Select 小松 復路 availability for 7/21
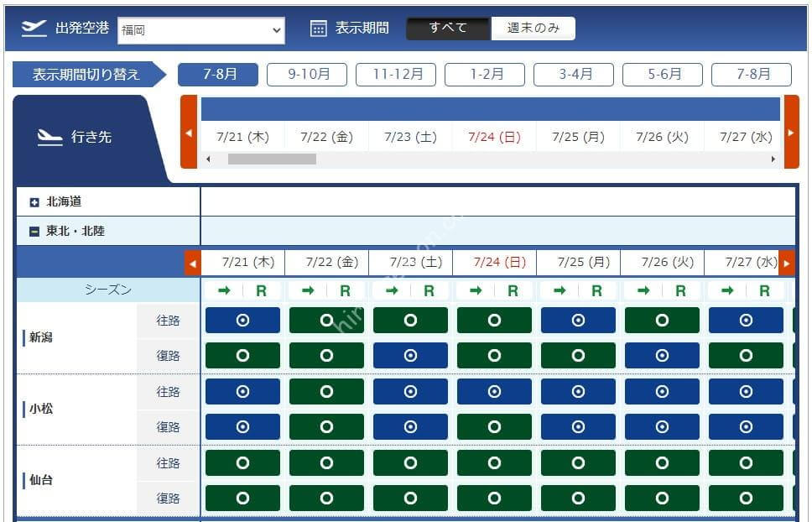Viewport: 812px width, 522px height. [242, 426]
